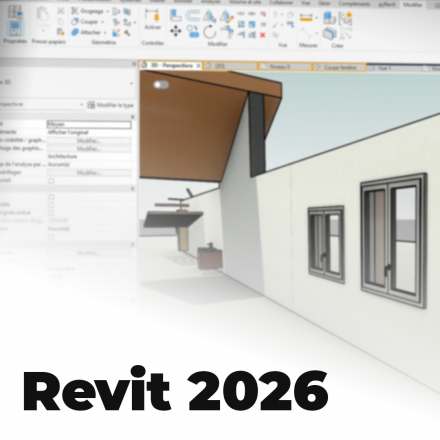
Task: Close the Properties palette with X
Action: coord(134,64)
